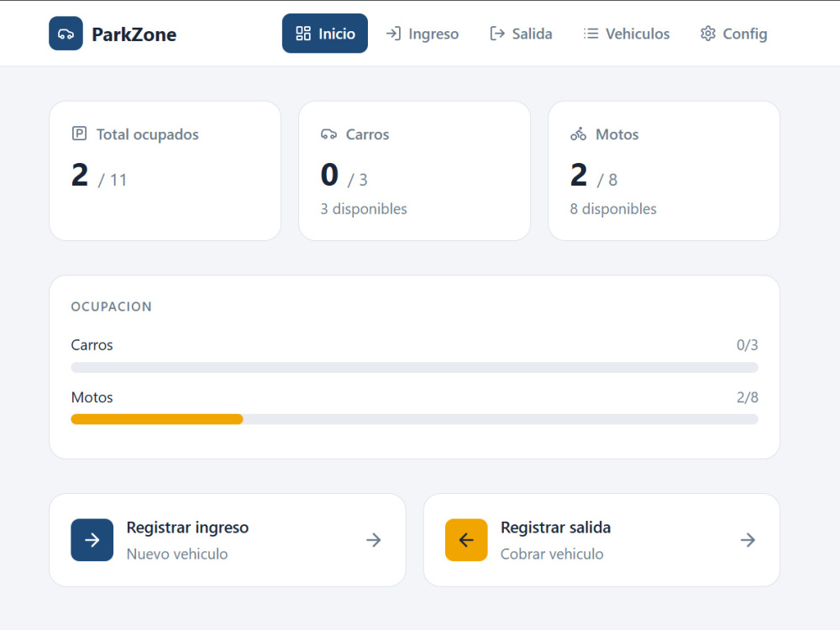840x630 pixels.
Task: Click the orange Motos progress bar
Action: click(x=157, y=419)
